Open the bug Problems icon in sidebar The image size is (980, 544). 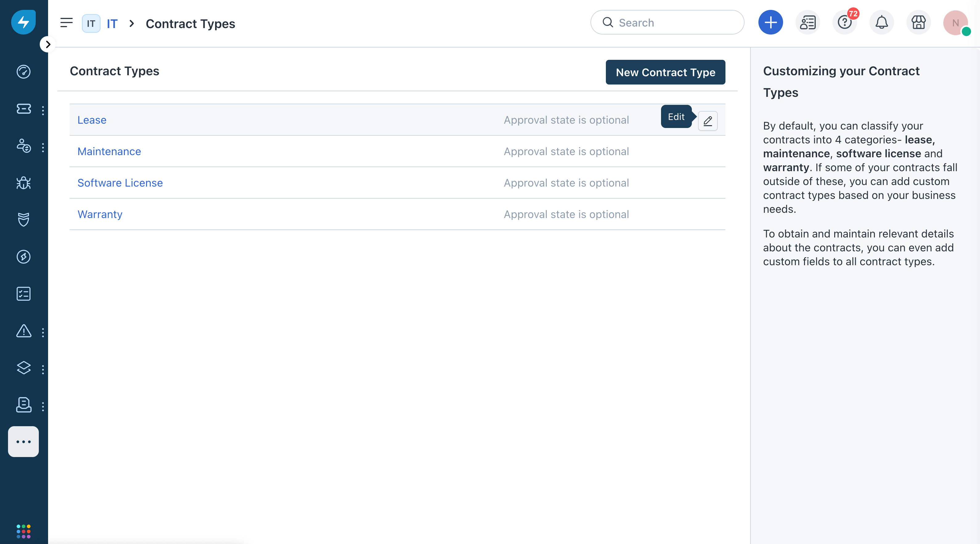[24, 183]
